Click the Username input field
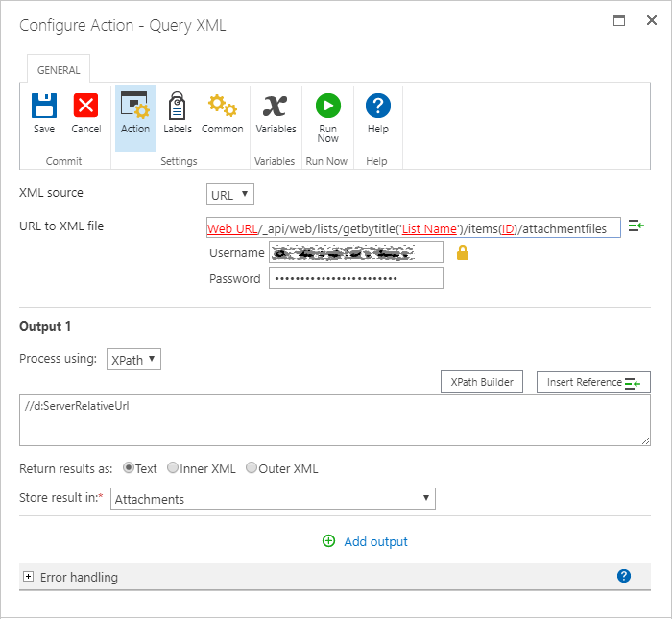 point(356,252)
